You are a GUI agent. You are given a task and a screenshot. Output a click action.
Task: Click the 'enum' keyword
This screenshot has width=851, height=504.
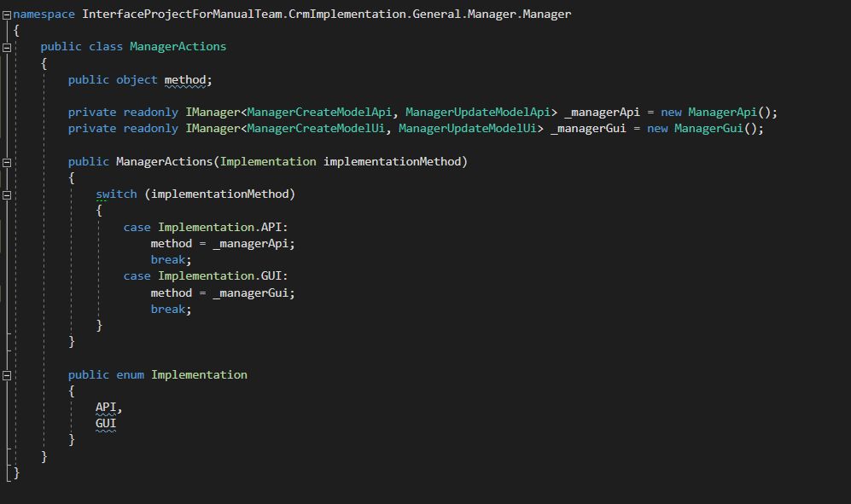coord(131,375)
